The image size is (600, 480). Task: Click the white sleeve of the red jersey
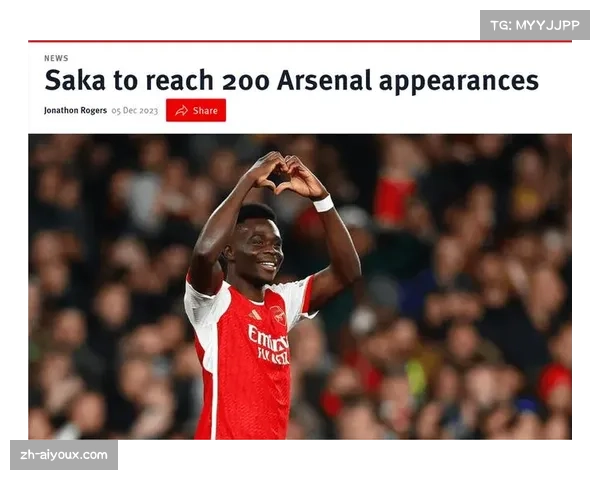(203, 312)
